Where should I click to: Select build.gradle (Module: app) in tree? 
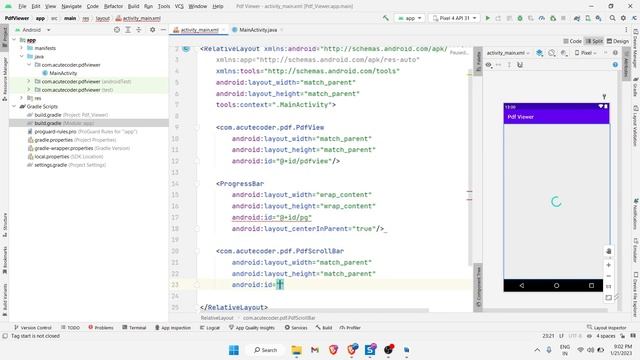point(64,123)
